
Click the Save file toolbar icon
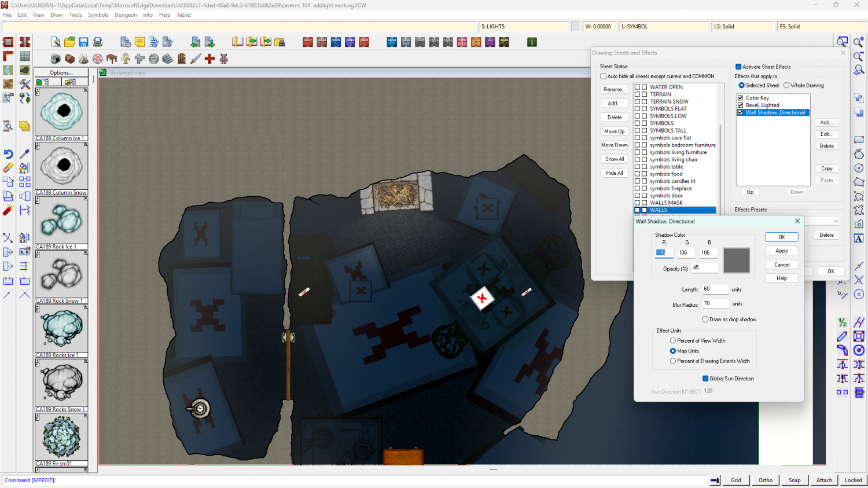pyautogui.click(x=83, y=42)
